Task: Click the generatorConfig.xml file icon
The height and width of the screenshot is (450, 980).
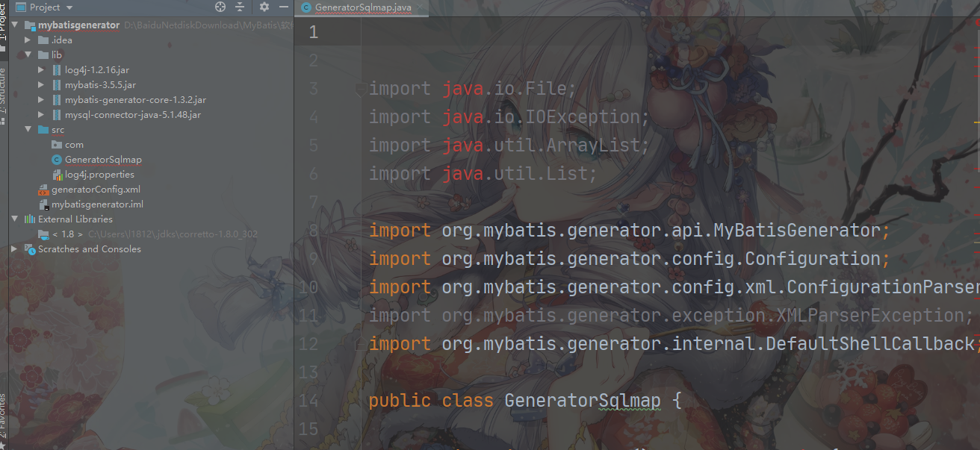Action: tap(43, 190)
